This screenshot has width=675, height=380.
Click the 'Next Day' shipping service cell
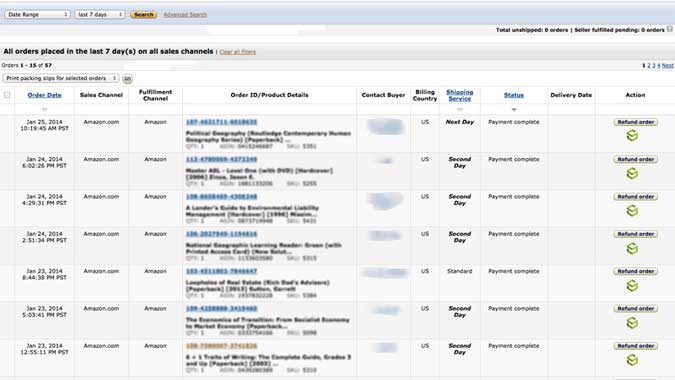point(460,122)
